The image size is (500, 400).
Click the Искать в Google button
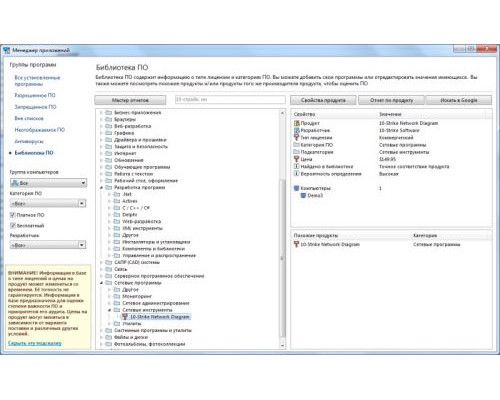pos(459,100)
